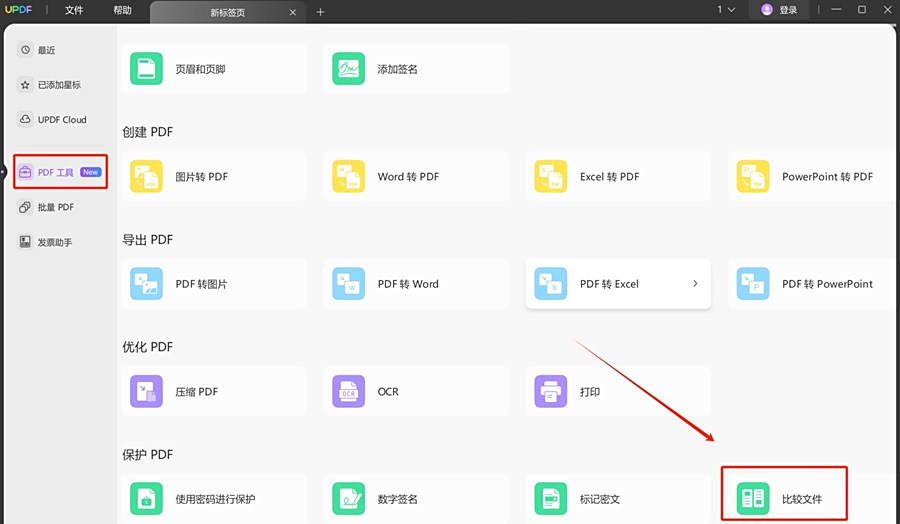Open the window count "1" dropdown arrow
Image resolution: width=900 pixels, height=524 pixels.
pos(731,10)
